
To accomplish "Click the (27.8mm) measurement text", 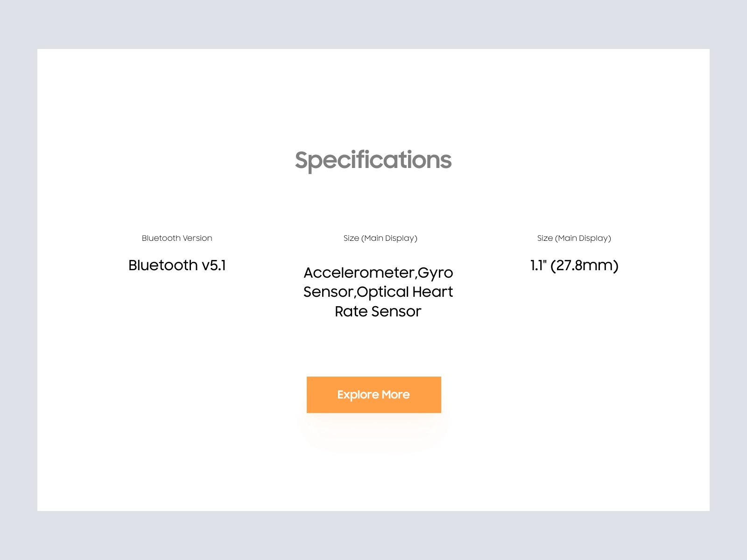I will pos(585,265).
